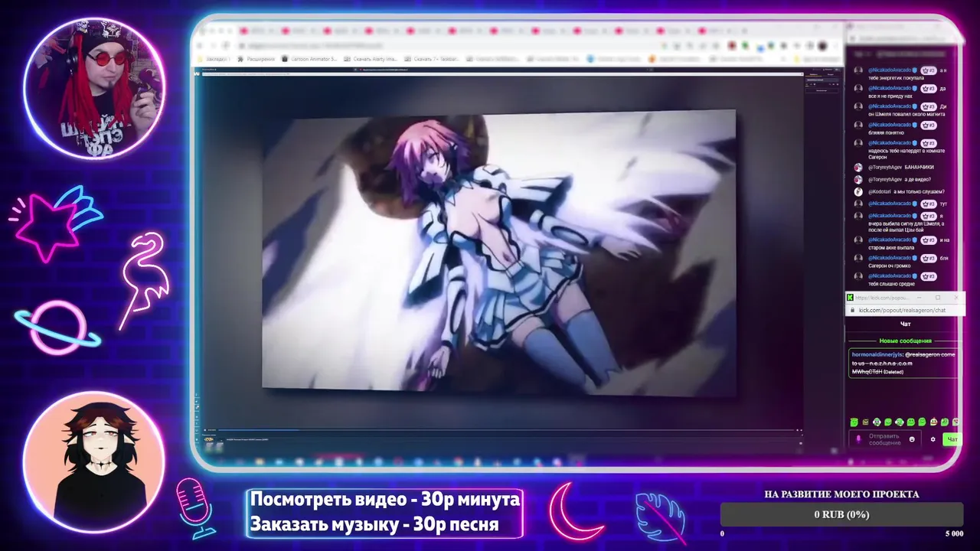Click the streamer webcam circle
The height and width of the screenshot is (551, 980).
[95, 87]
